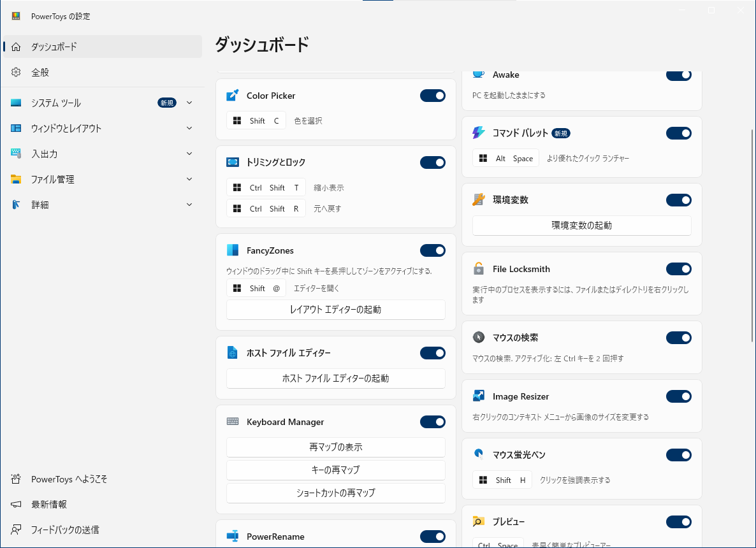Expand the ファイル管理 section

(x=189, y=179)
